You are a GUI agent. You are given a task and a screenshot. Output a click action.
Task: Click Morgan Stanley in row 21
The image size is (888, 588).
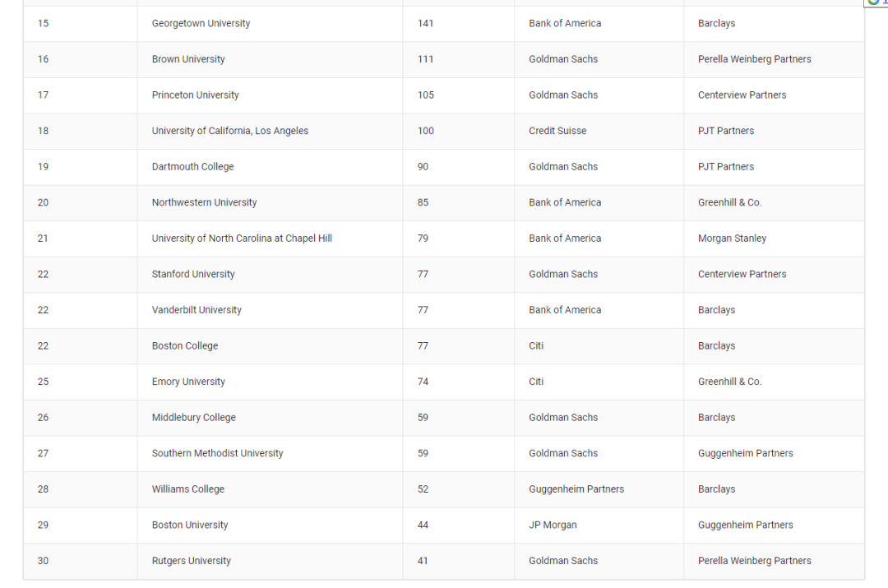pyautogui.click(x=732, y=238)
